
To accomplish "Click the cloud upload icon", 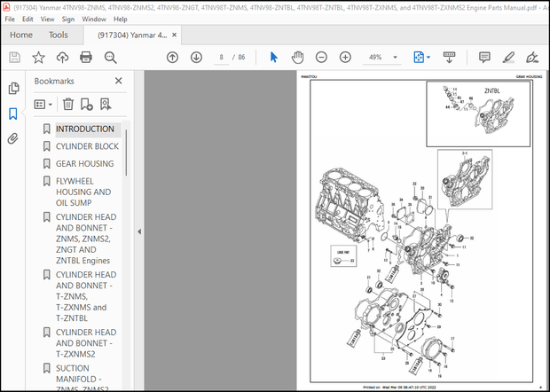I will 62,57.
